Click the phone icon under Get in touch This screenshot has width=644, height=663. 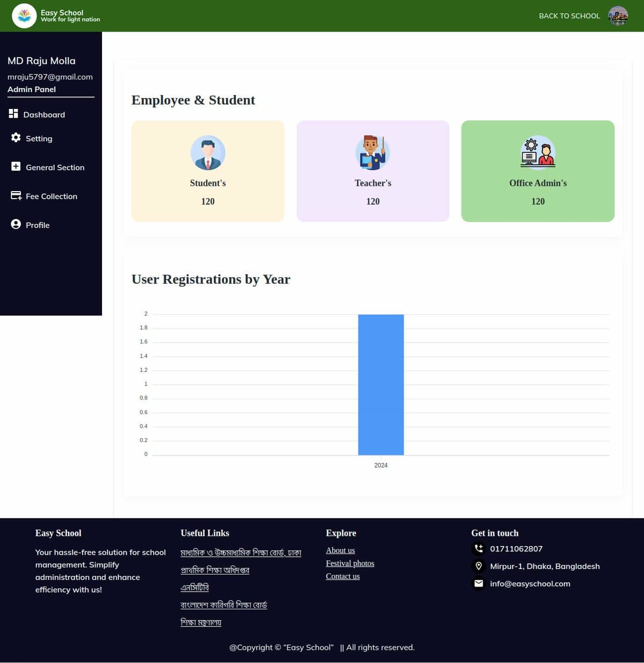click(478, 548)
